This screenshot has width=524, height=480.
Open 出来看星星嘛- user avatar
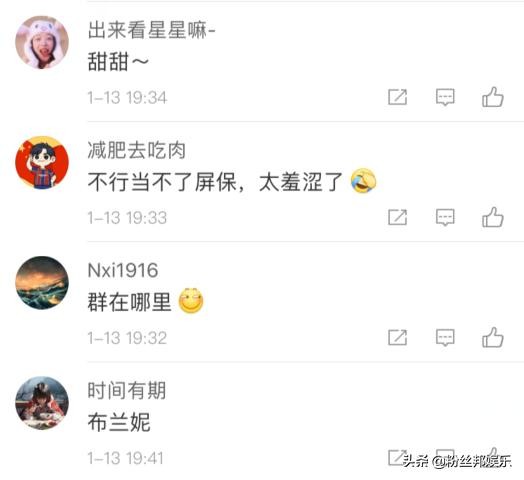42,42
